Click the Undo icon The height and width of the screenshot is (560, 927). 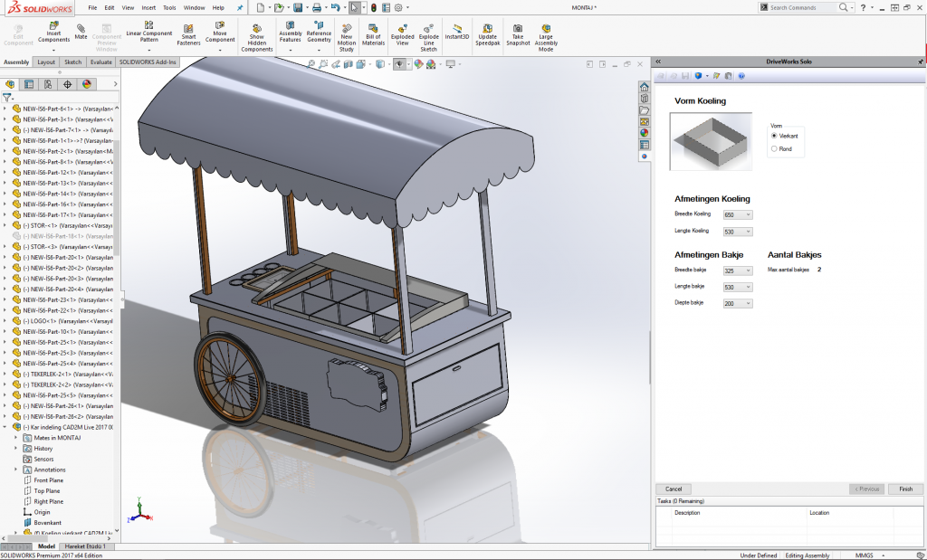coord(335,7)
